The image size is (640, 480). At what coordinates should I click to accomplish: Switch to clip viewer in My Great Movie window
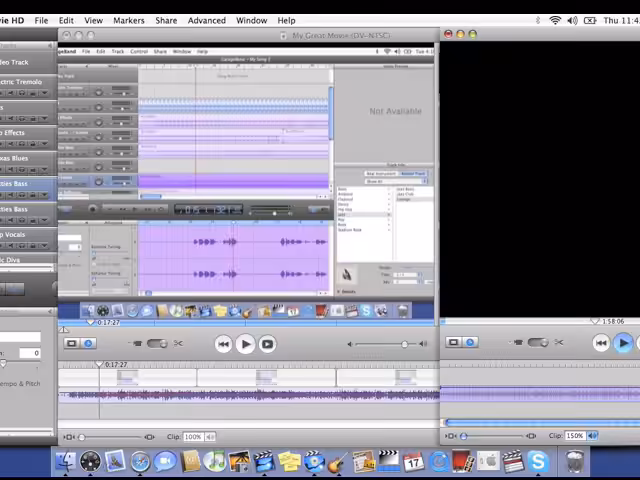click(x=72, y=343)
